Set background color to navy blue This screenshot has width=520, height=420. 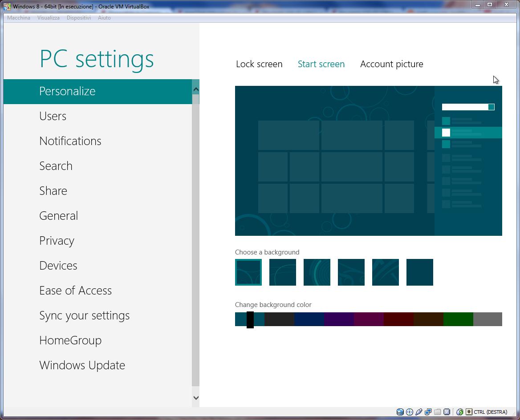point(309,319)
